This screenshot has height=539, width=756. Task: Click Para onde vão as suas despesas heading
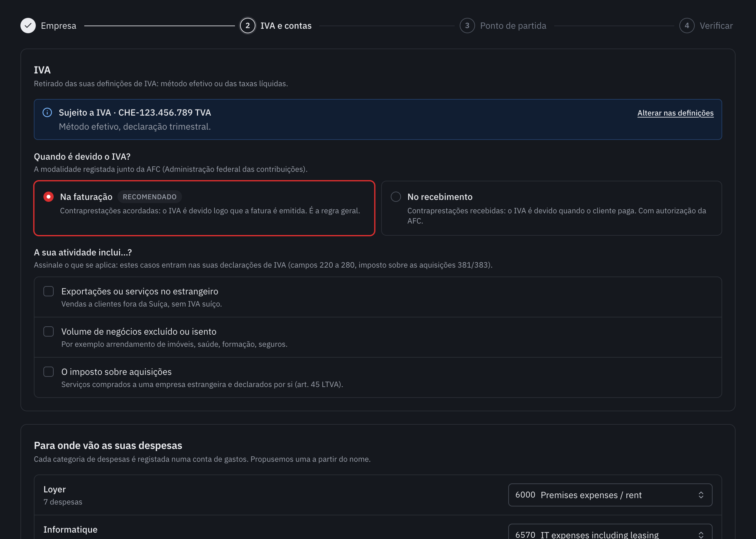[x=108, y=445]
